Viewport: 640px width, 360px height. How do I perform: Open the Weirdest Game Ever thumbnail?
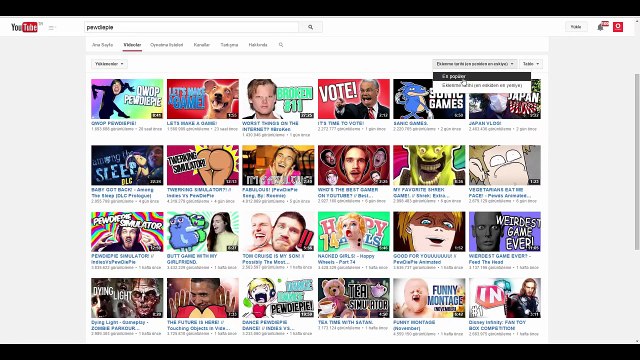[x=505, y=231]
